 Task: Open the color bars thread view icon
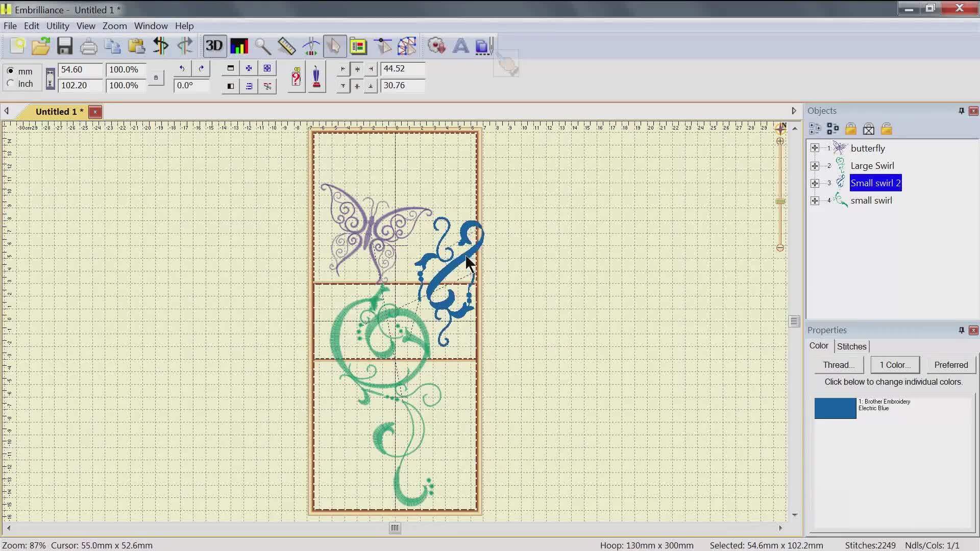pyautogui.click(x=239, y=46)
